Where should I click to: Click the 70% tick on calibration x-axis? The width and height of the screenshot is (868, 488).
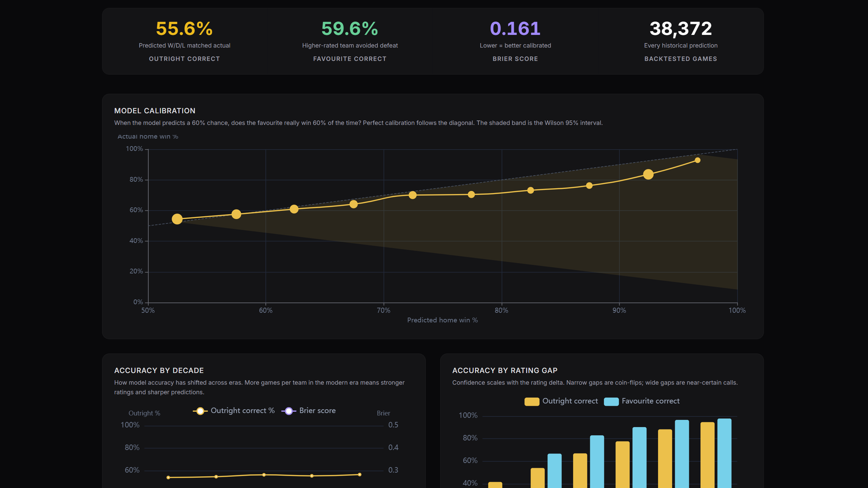tap(383, 310)
